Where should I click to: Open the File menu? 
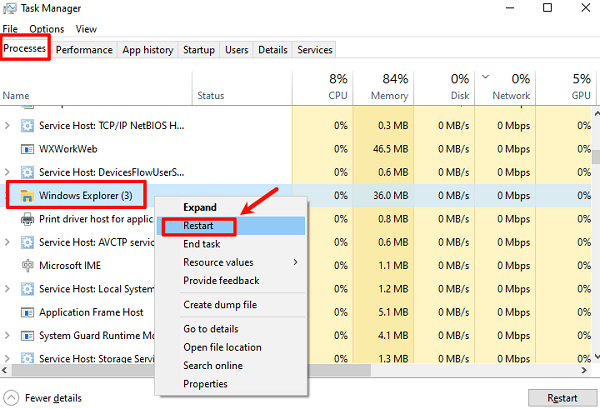tap(10, 29)
